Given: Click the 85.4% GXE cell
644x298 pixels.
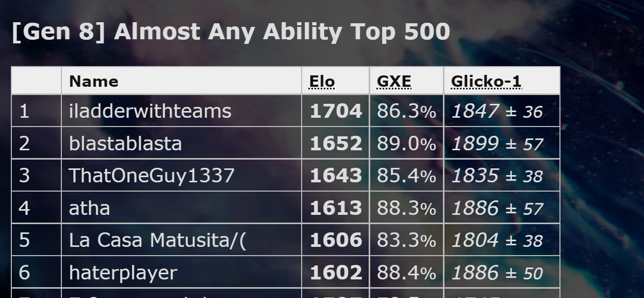Looking at the screenshot, I should [406, 176].
